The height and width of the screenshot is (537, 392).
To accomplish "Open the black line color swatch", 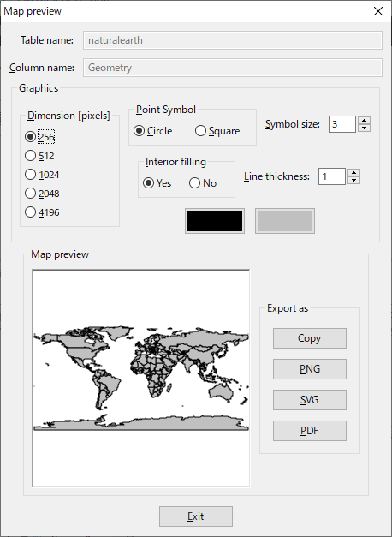I will [215, 221].
